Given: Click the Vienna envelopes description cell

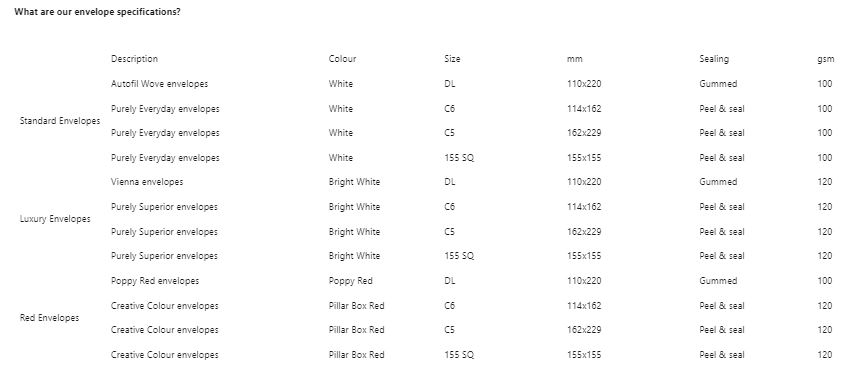Looking at the screenshot, I should (147, 182).
